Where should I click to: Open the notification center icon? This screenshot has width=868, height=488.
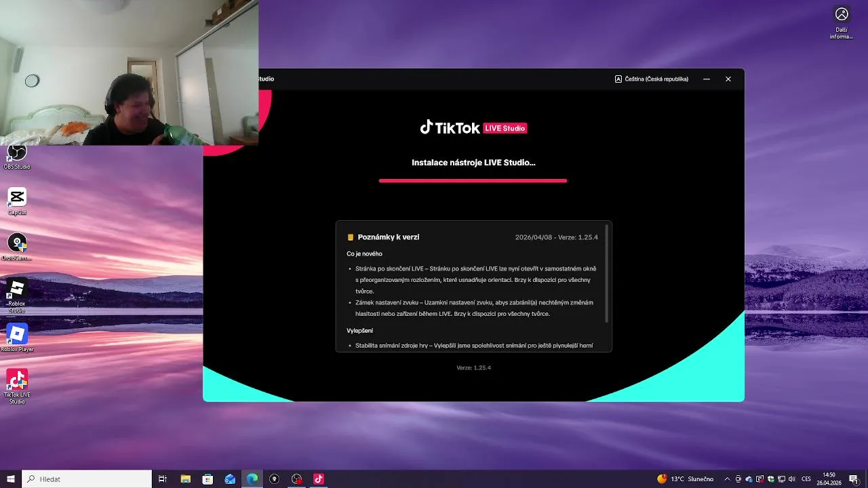(854, 479)
